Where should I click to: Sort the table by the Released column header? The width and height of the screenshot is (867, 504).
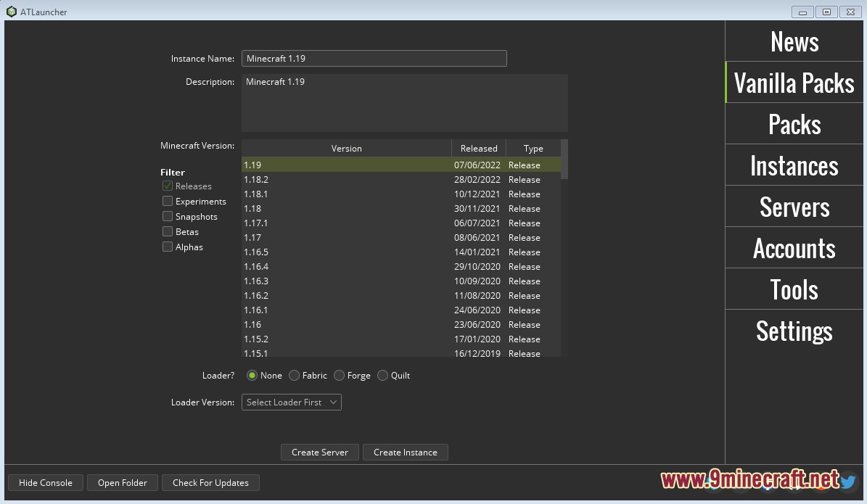[x=479, y=148]
